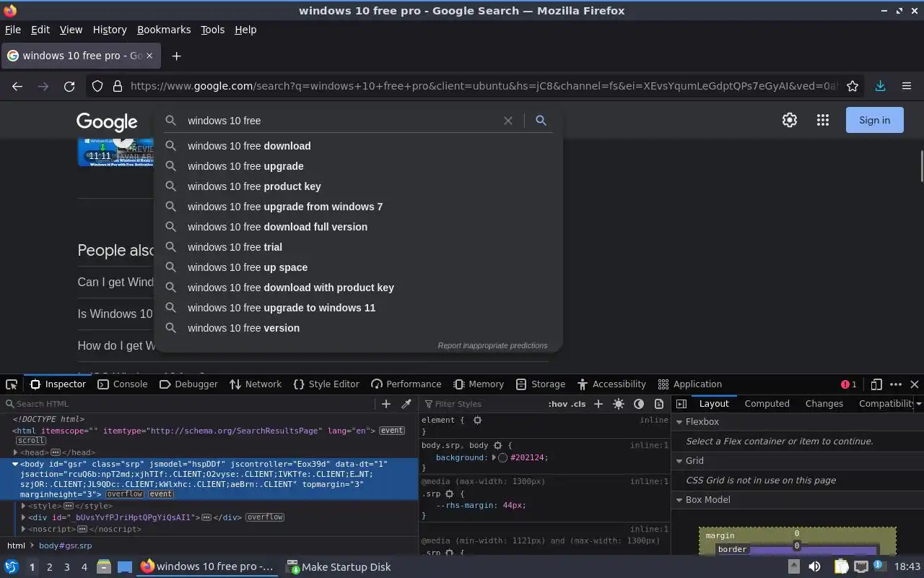Open a new browser tab
924x578 pixels.
click(176, 56)
